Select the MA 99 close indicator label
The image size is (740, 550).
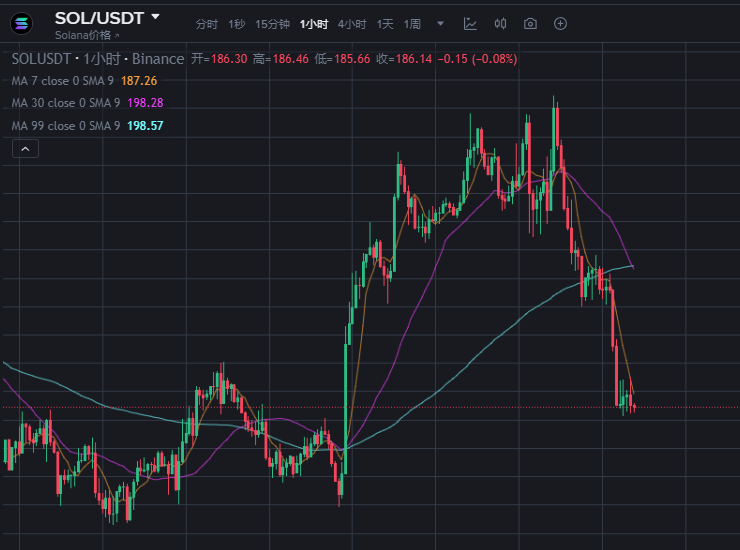point(68,126)
